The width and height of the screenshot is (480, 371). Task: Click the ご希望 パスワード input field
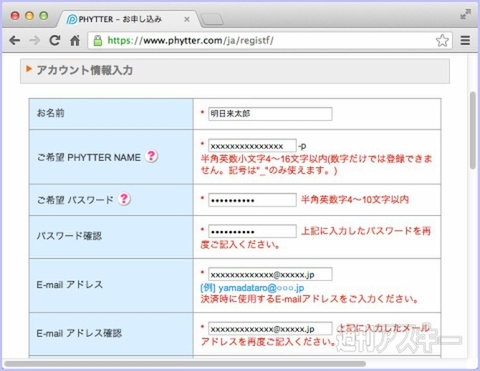pyautogui.click(x=252, y=200)
